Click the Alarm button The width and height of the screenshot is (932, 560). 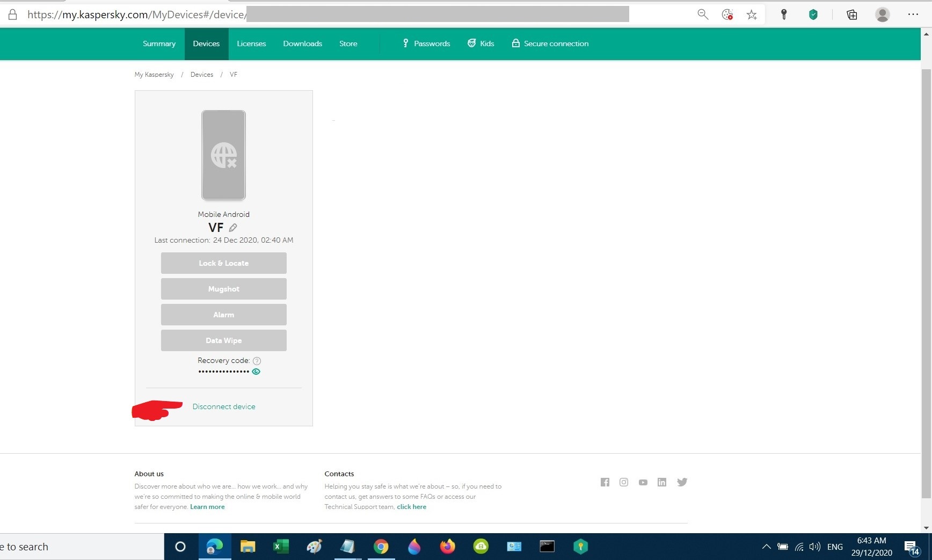224,315
